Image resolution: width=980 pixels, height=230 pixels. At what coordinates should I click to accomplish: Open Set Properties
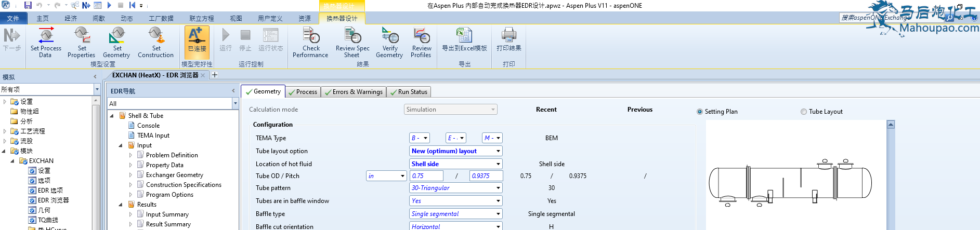82,43
